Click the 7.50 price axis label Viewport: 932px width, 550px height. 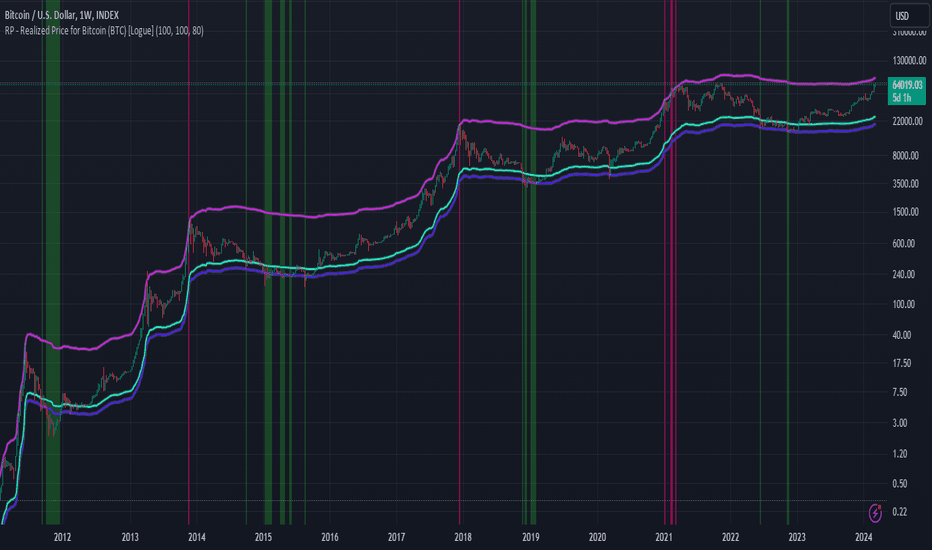tap(900, 392)
